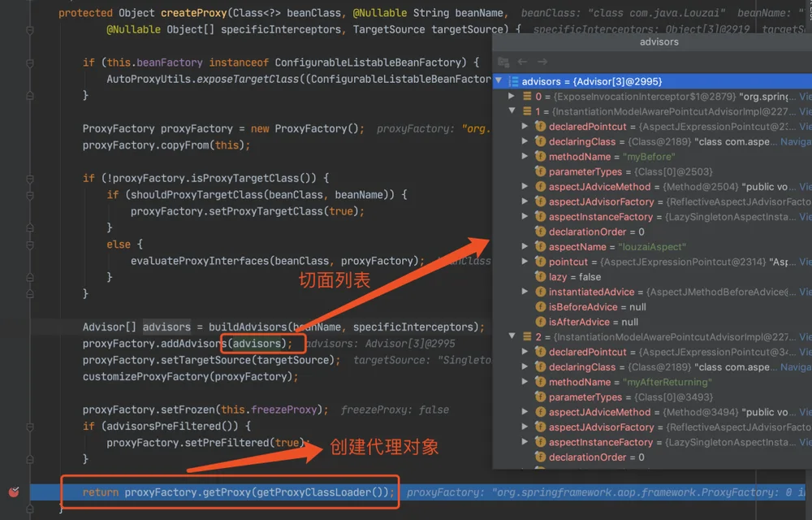Click 'buildAdvisors' method call
Screen dimensions: 812x520
pyautogui.click(x=248, y=327)
